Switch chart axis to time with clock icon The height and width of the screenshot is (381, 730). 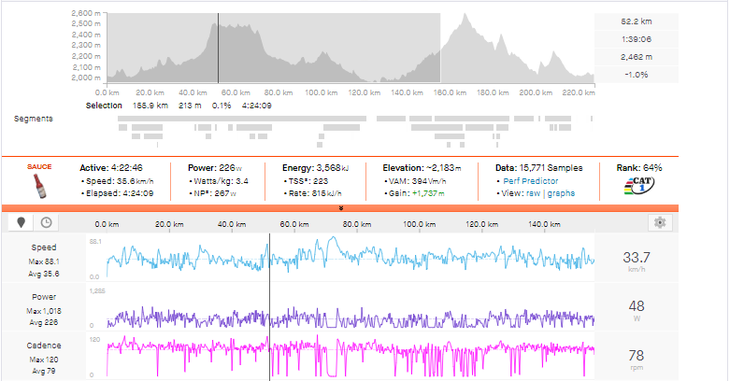click(46, 223)
